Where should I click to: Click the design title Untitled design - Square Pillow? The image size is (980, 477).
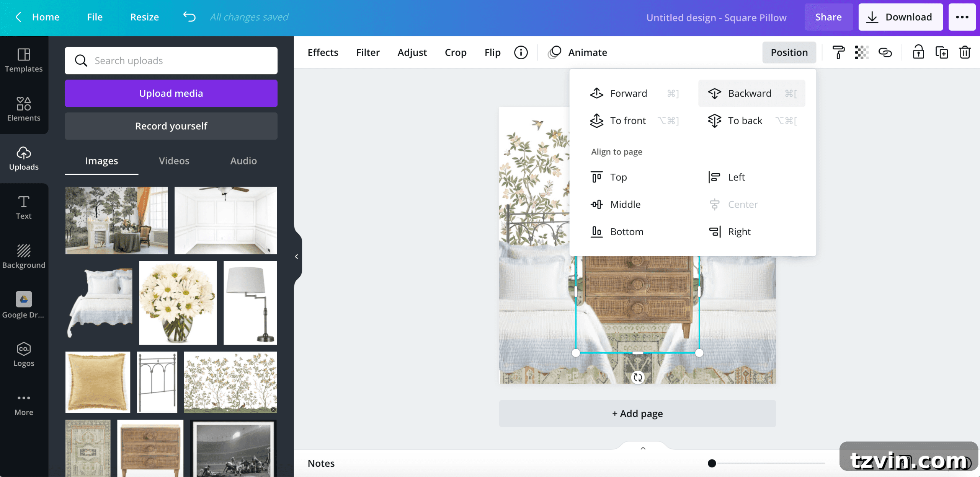coord(716,18)
